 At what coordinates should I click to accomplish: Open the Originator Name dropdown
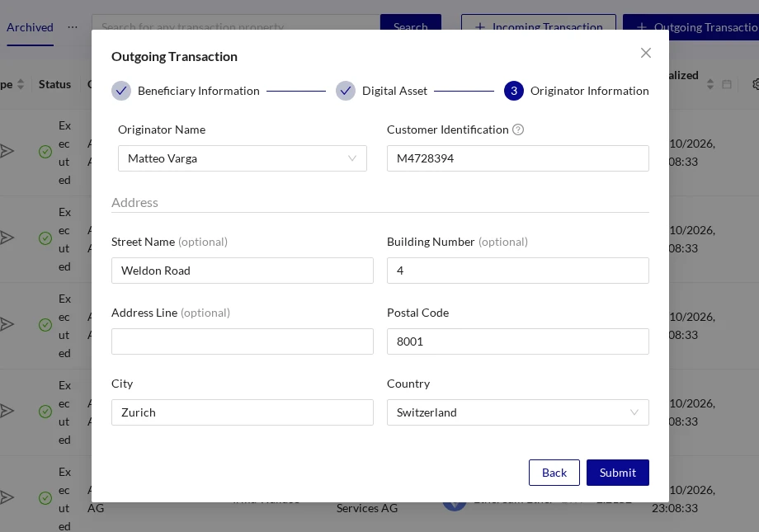[242, 158]
